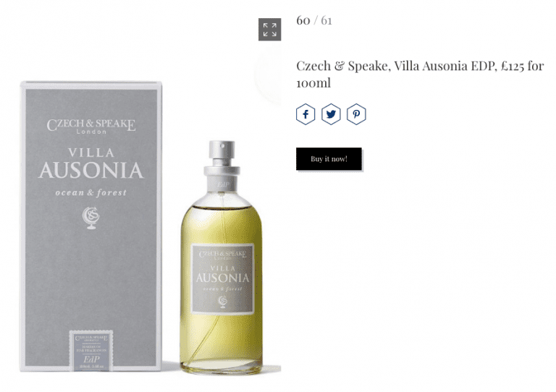Share this product on Twitter

click(x=331, y=114)
